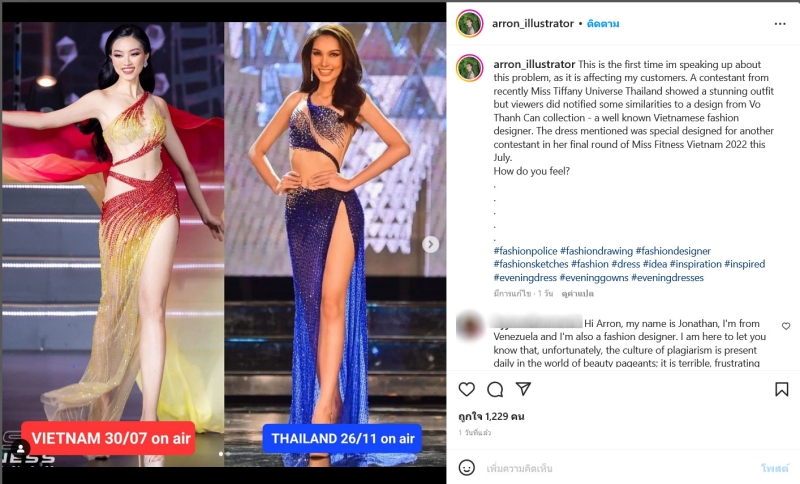View translation with ดูคำแปล
This screenshot has height=484, width=800.
577,294
